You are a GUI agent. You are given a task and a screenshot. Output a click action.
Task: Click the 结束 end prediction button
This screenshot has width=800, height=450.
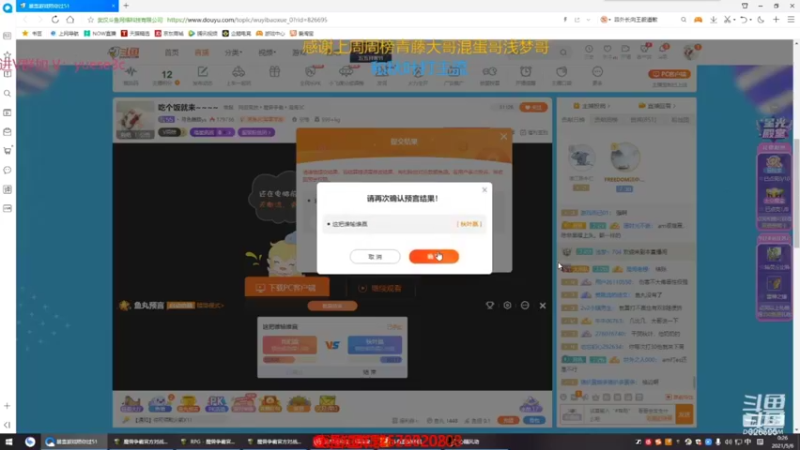point(369,372)
